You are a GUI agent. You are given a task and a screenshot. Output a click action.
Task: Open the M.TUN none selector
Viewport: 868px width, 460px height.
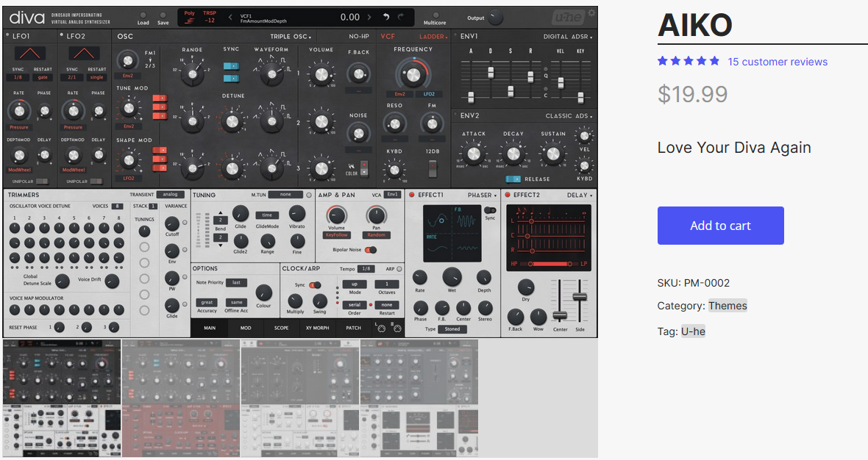pos(285,195)
